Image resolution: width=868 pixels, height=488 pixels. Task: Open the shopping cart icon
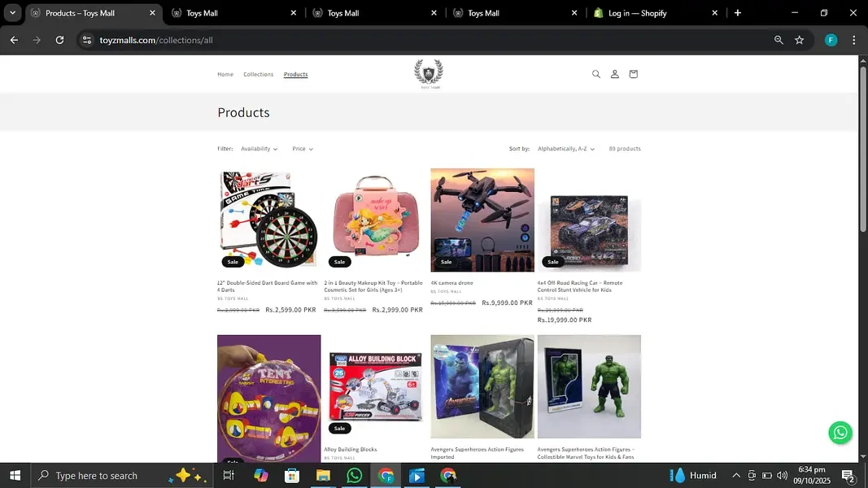[x=633, y=74]
